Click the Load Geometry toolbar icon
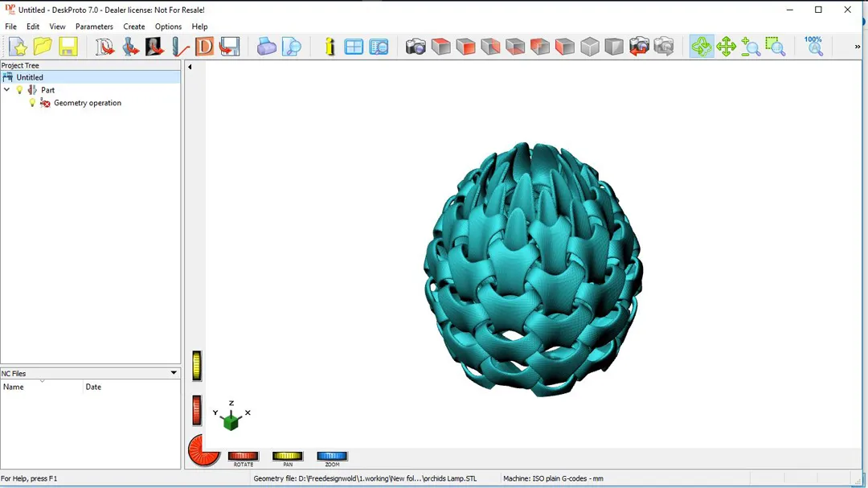Screen dimensions: 868x488 click(x=105, y=47)
